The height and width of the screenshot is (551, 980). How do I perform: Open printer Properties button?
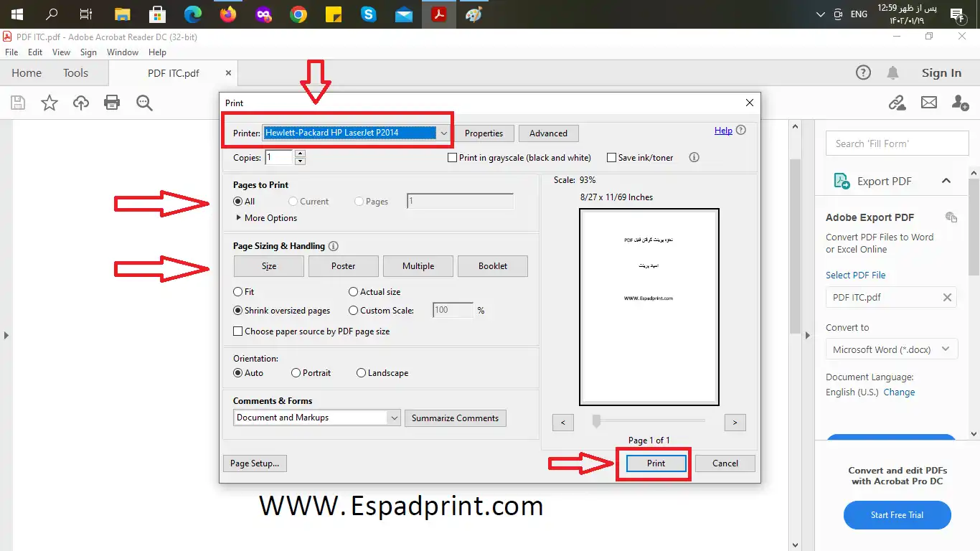(484, 133)
